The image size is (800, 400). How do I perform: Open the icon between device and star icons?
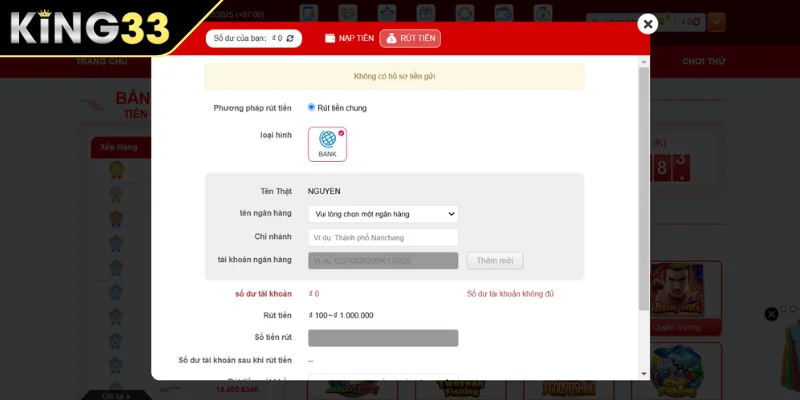pos(347,13)
